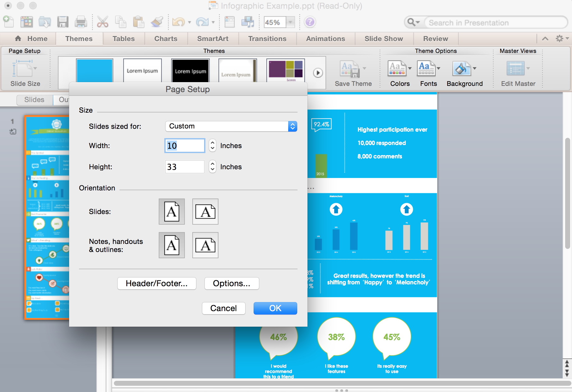The height and width of the screenshot is (392, 572).
Task: Expand the Fonts dropdown arrow
Action: (438, 68)
